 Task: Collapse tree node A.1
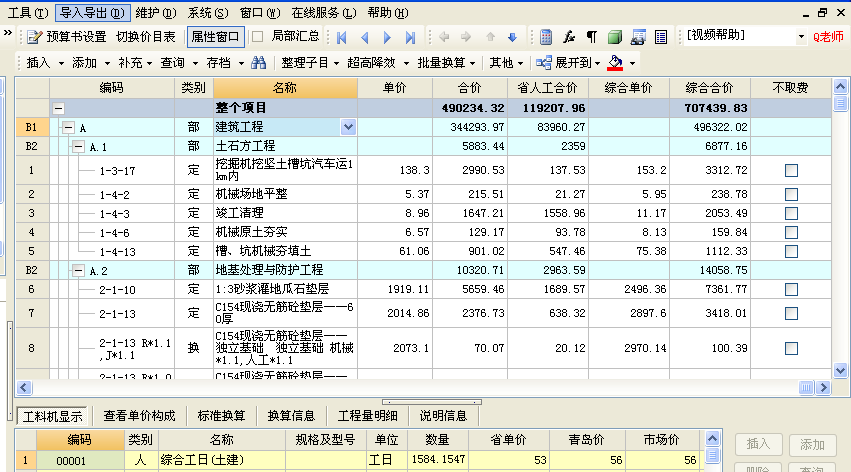click(78, 146)
